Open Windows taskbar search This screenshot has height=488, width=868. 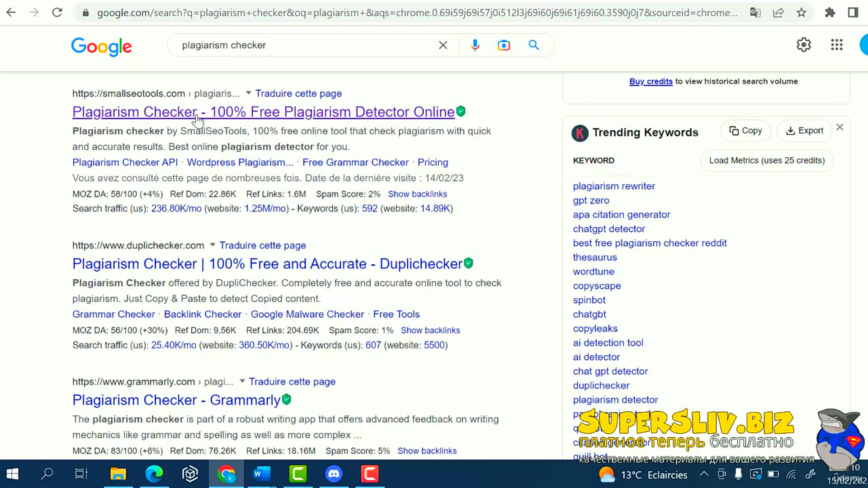pyautogui.click(x=47, y=474)
